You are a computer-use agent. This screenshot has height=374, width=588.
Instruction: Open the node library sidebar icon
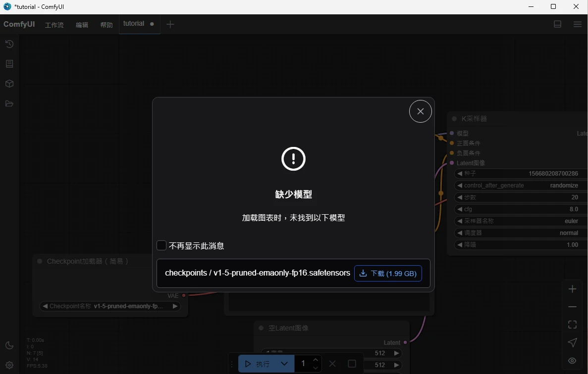pyautogui.click(x=9, y=64)
